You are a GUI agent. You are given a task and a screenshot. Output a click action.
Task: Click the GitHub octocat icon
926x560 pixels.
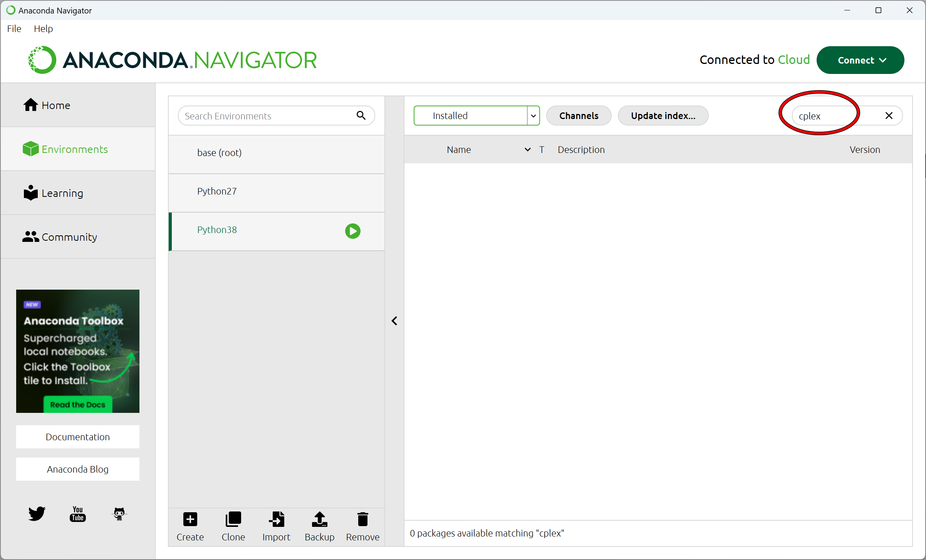[x=119, y=513]
